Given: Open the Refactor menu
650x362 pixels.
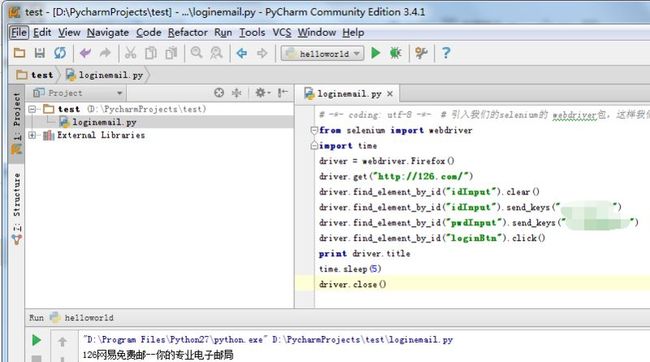Looking at the screenshot, I should (188, 32).
